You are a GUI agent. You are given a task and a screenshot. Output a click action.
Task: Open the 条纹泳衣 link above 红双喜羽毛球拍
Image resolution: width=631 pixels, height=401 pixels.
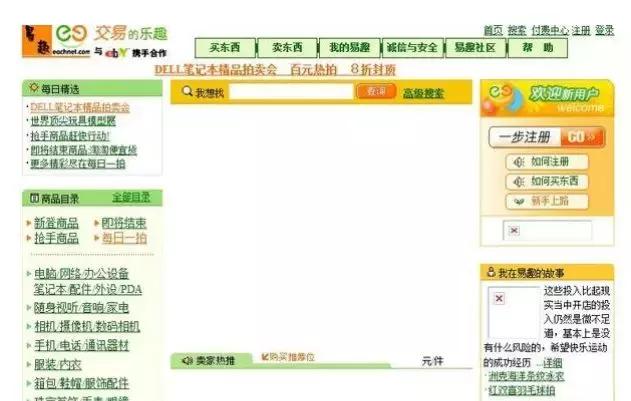(526, 376)
